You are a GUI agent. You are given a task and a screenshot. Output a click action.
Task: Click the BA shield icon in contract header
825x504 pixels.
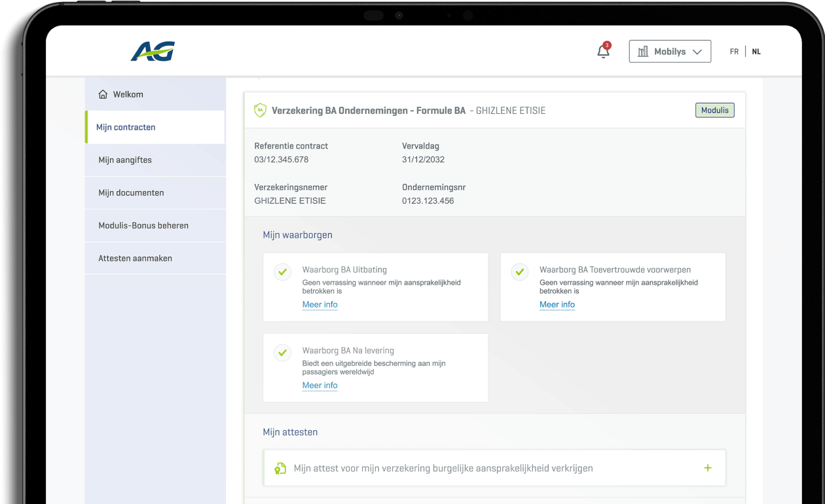(260, 110)
